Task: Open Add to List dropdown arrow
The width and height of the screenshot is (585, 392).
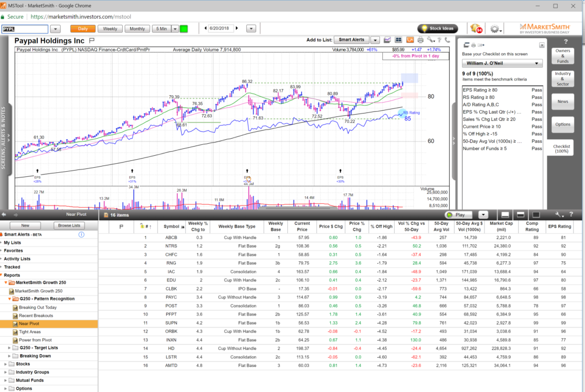Action: (375, 40)
